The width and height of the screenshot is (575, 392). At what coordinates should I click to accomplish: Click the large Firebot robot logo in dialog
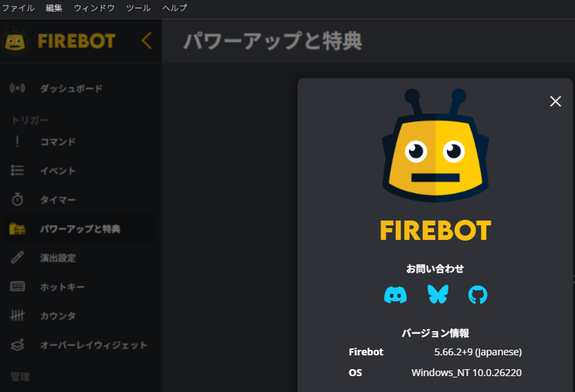[x=435, y=145]
